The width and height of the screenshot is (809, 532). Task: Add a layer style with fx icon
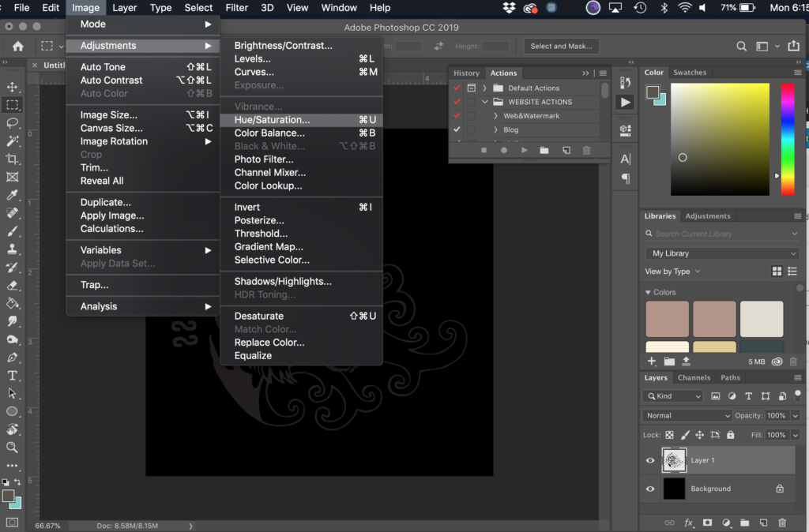coord(689,523)
